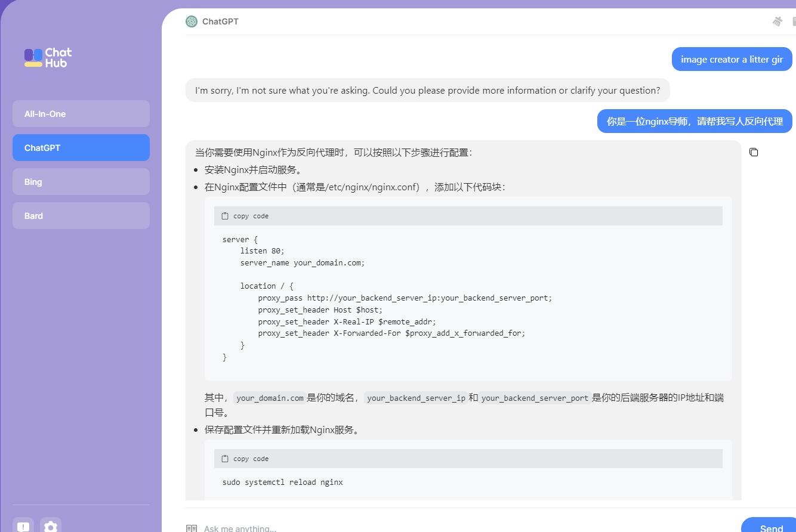
Task: Click the bullet "保存配置文件并重新加载Nginx服务。"
Action: pos(282,430)
